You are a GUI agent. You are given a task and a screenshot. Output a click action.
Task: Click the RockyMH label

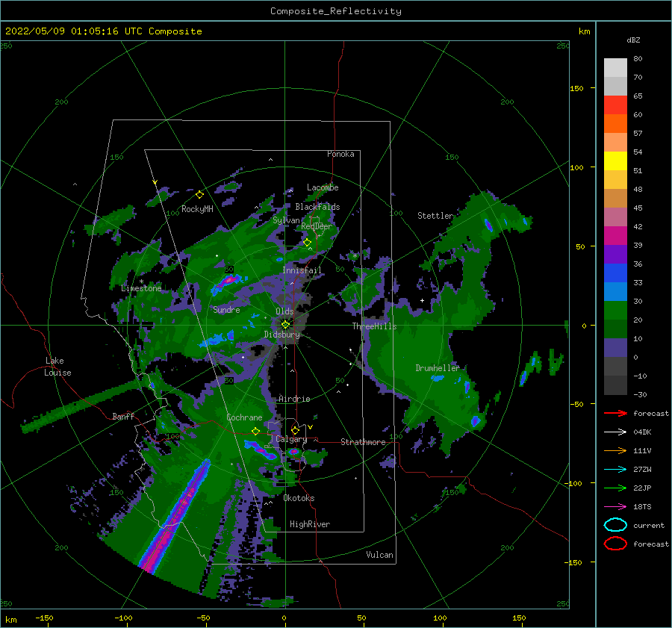click(x=197, y=209)
